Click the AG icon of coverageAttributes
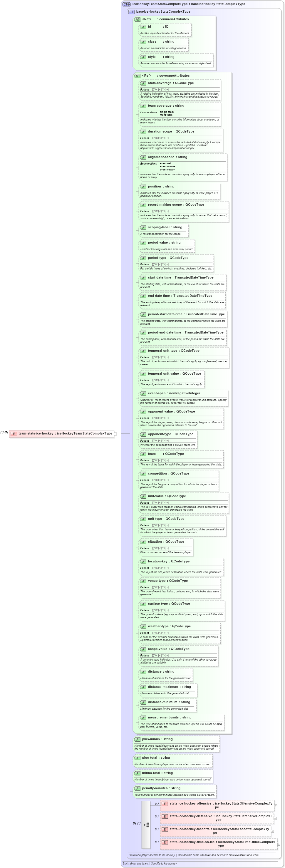 coord(138,76)
